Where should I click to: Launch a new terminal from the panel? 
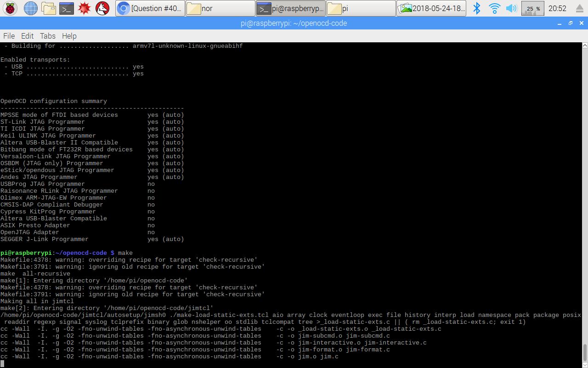[67, 8]
